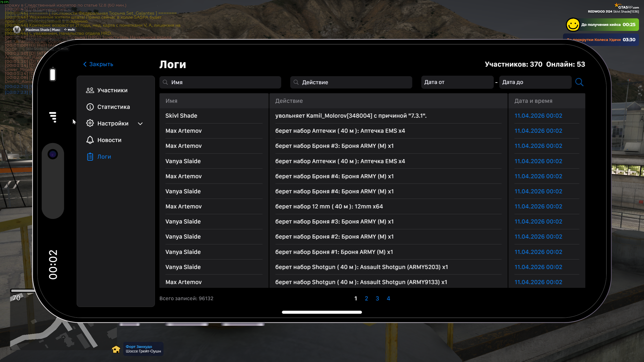Click the Логи clipboard icon

(90, 157)
